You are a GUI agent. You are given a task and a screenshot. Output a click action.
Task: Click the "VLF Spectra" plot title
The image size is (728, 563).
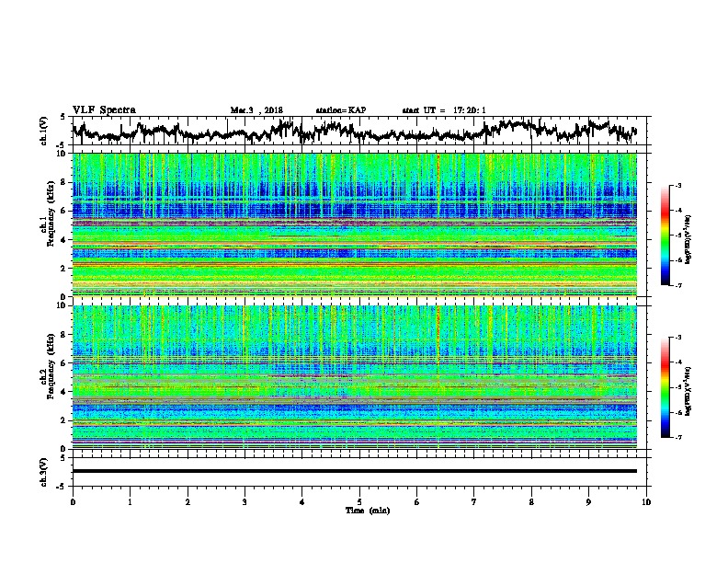[x=104, y=110]
